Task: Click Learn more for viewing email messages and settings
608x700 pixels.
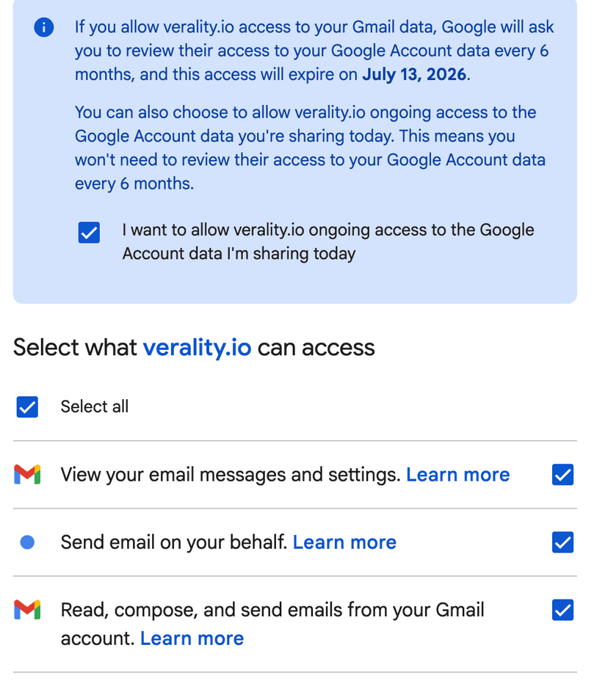Action: click(x=457, y=474)
